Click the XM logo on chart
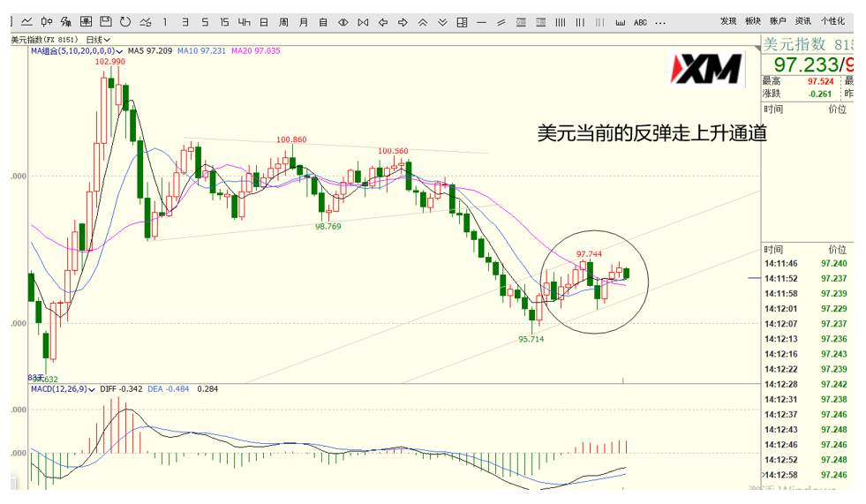This screenshot has width=866, height=504. [x=705, y=69]
